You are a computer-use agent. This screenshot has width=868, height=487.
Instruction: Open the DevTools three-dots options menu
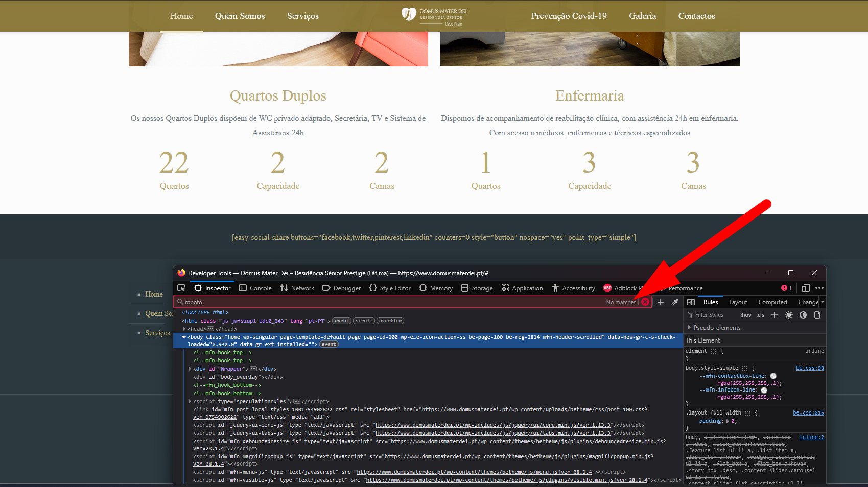tap(819, 288)
